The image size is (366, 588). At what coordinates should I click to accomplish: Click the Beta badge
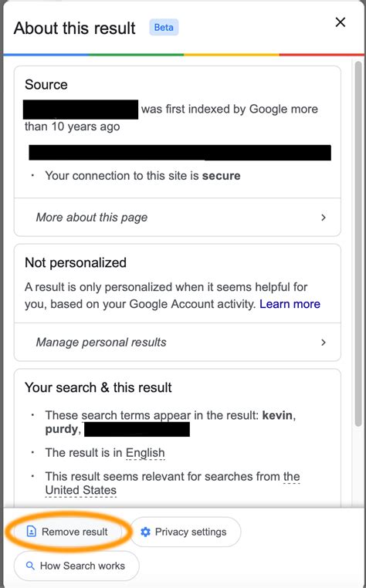[164, 27]
